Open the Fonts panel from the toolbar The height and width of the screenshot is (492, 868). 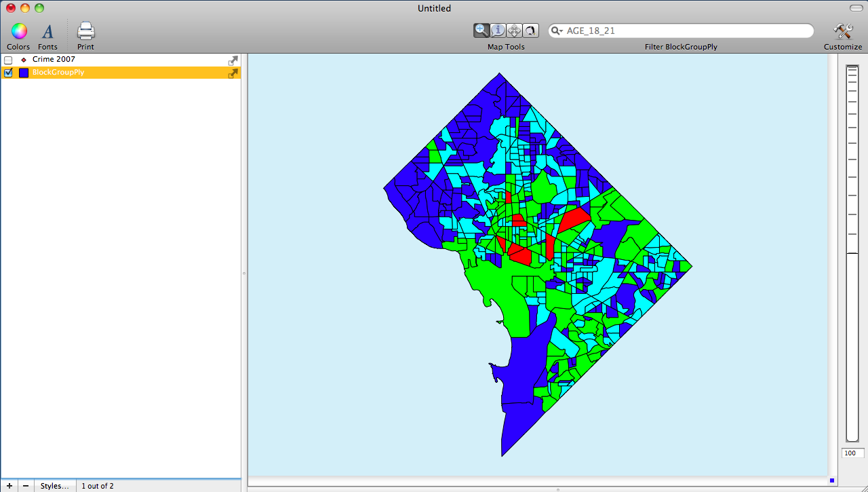tap(47, 31)
